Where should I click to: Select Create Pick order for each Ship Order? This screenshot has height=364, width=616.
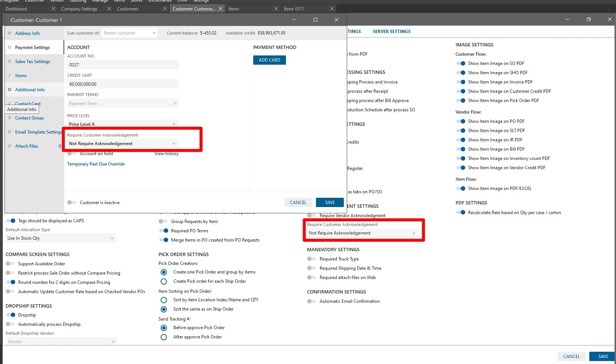[x=164, y=281]
